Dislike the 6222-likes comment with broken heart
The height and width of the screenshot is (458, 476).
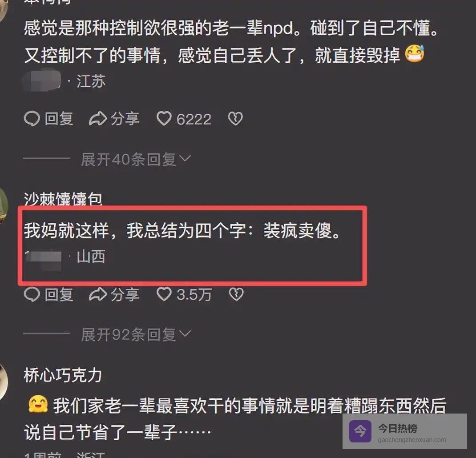(235, 118)
